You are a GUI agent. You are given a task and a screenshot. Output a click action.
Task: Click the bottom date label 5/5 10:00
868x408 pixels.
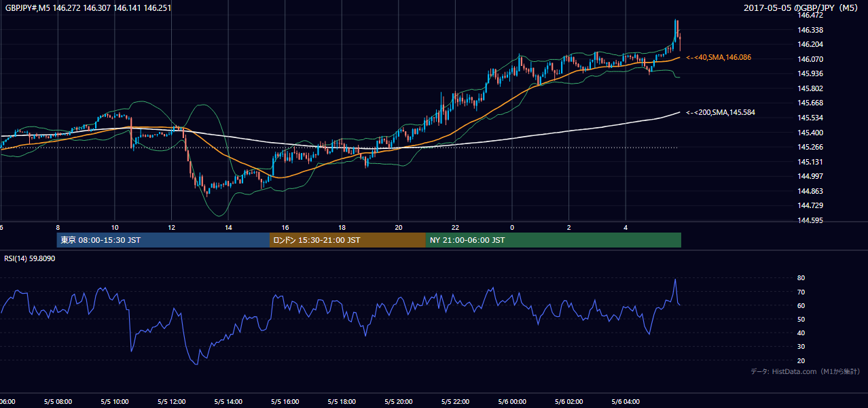pyautogui.click(x=114, y=402)
